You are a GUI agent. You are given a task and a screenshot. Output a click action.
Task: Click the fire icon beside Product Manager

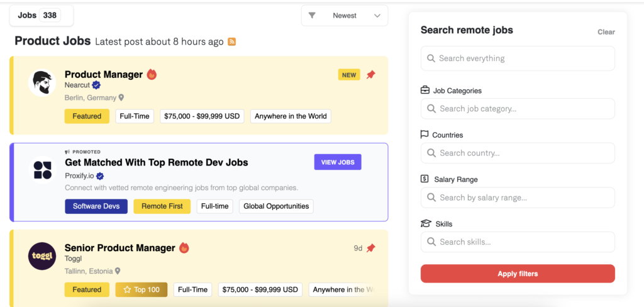tap(152, 74)
